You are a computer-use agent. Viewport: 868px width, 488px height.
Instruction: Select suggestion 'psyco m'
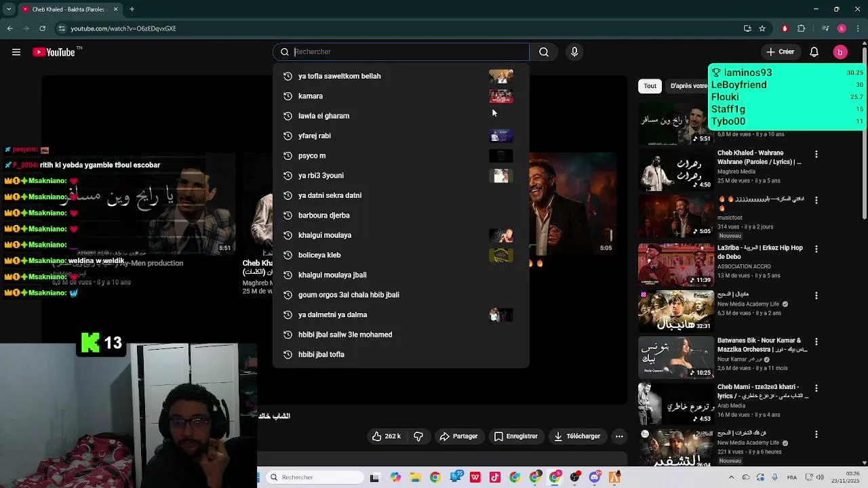(x=401, y=156)
